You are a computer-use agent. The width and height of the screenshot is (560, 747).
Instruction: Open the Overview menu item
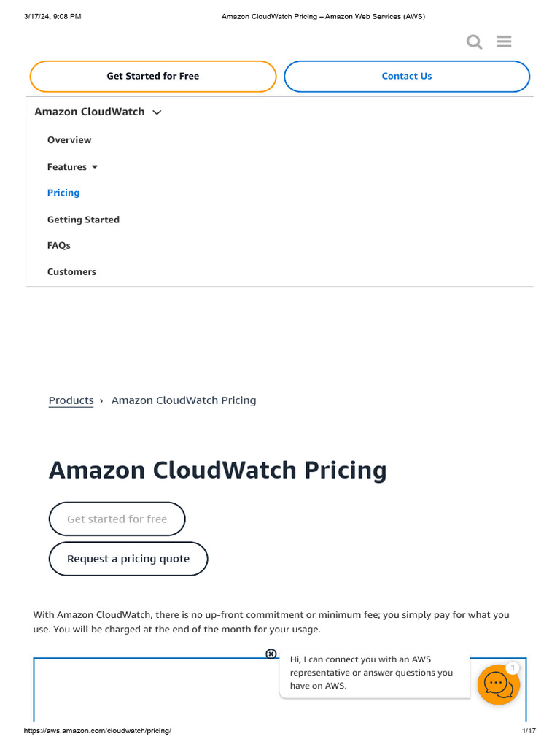[x=69, y=140]
